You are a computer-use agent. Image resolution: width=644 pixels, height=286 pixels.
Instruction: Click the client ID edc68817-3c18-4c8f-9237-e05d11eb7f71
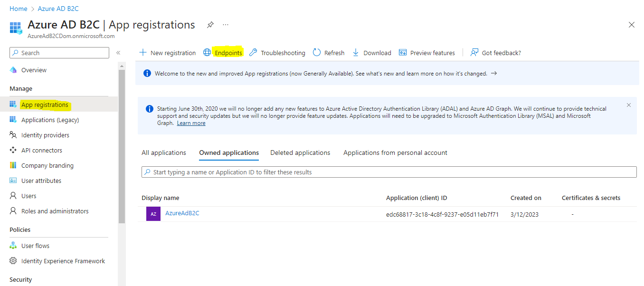pyautogui.click(x=443, y=214)
